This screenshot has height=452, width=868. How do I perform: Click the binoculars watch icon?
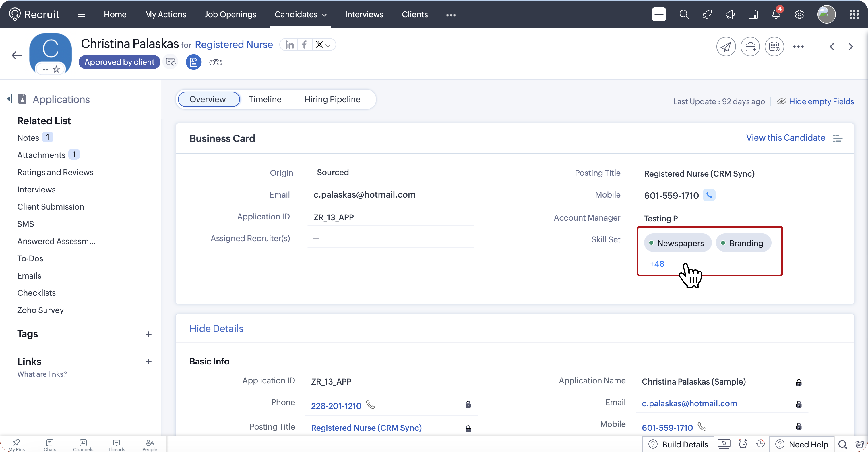coord(216,62)
